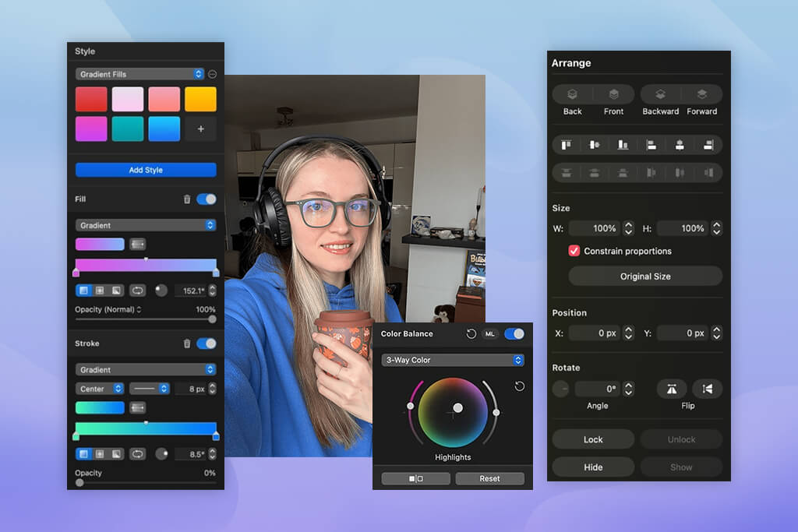Flip the image vertically
This screenshot has height=532, width=798.
pyautogui.click(x=707, y=389)
